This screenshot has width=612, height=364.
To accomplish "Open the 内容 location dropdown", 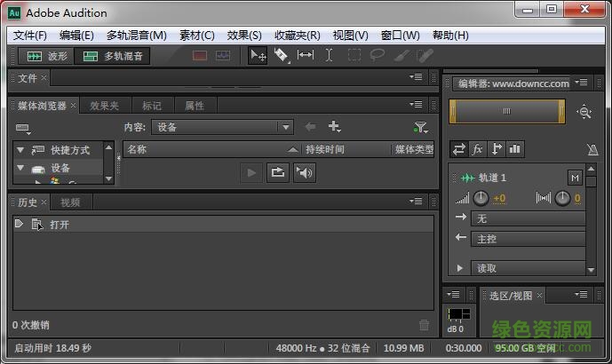I will click(222, 127).
